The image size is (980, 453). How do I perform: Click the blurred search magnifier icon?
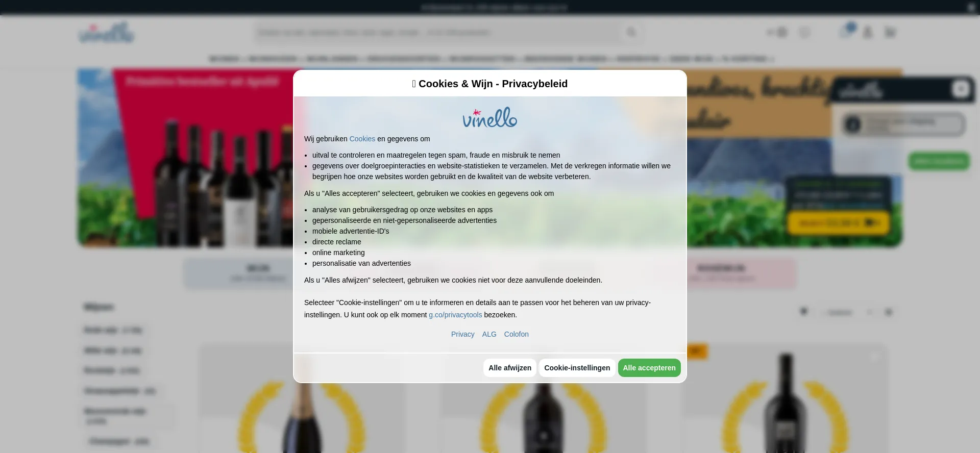point(631,33)
